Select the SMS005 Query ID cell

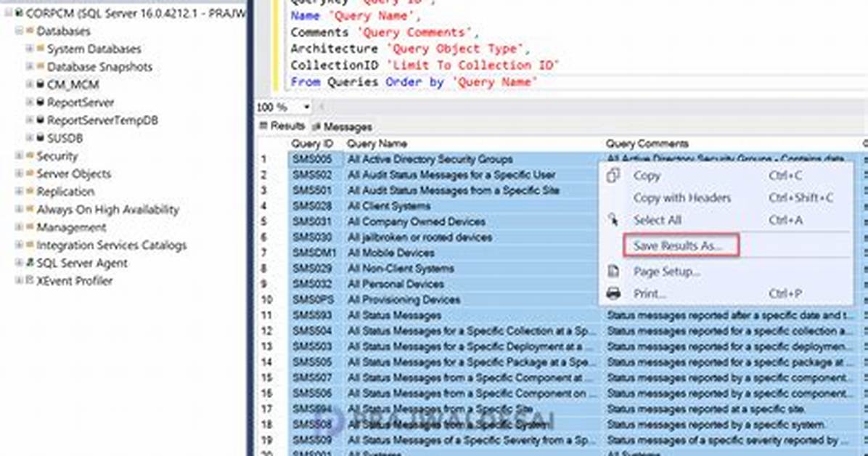point(316,160)
